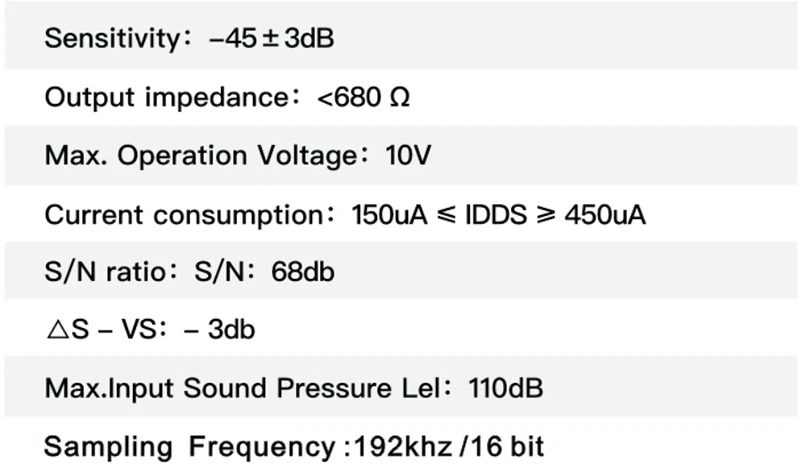Select the Current consumption label
The image size is (800, 467).
[x=184, y=215]
